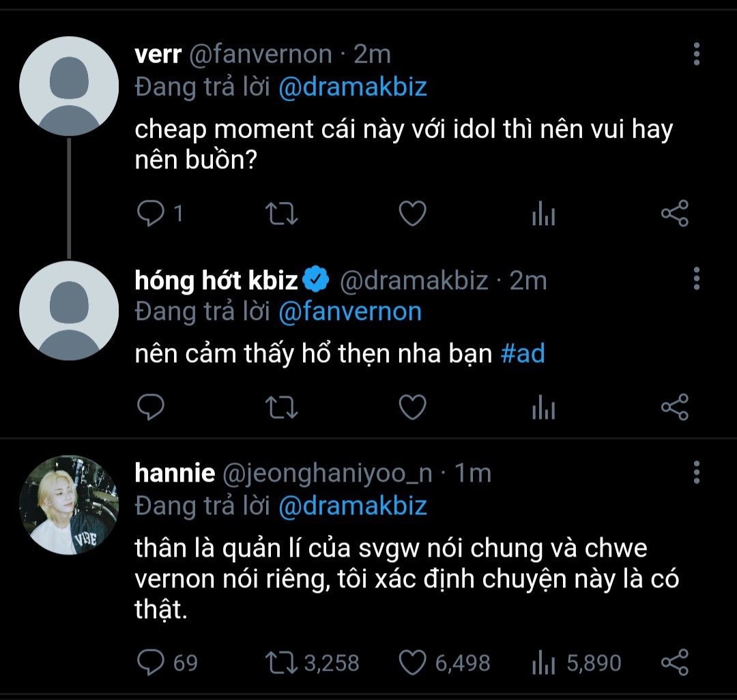View analytics for verr's tweet
737x700 pixels.
[543, 215]
